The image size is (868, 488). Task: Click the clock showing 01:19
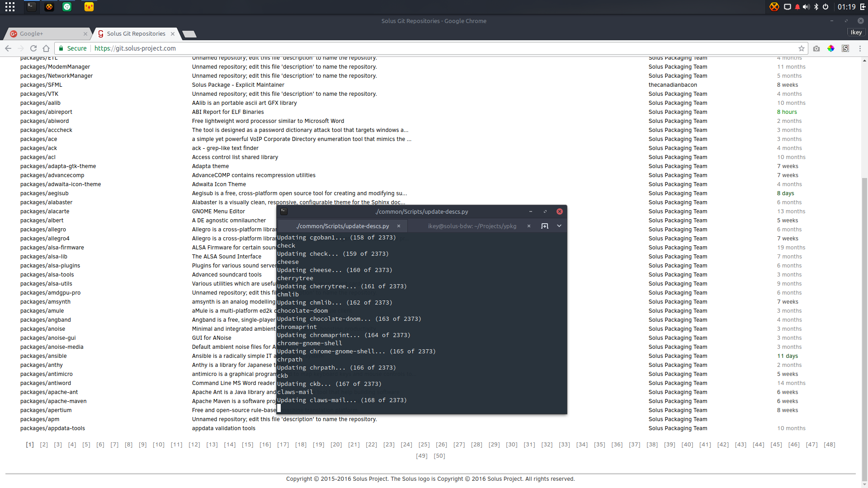click(x=846, y=7)
